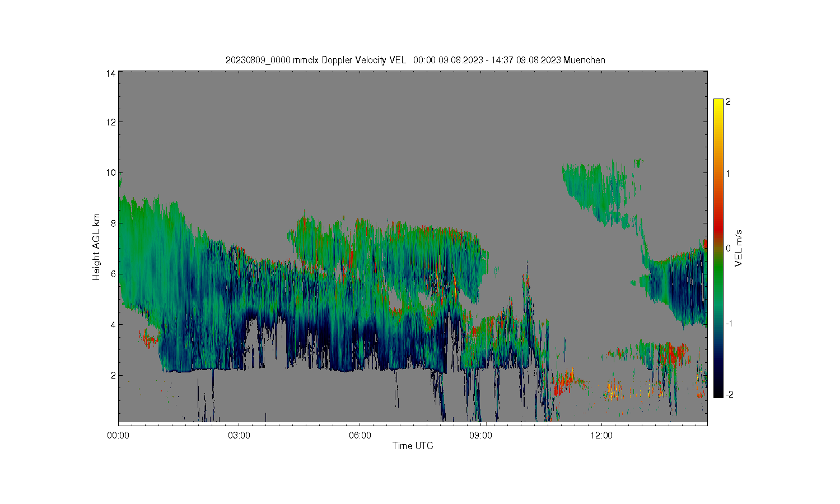
Task: Click the plot title text starting with 20230809_0000.mmclx
Action: click(415, 60)
